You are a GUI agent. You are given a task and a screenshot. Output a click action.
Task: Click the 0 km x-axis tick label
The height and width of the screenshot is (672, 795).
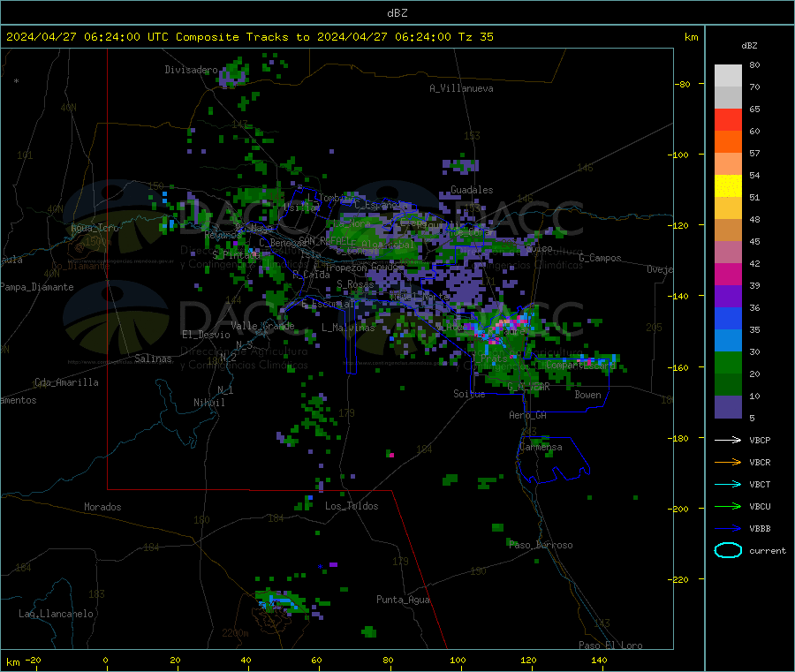[105, 660]
